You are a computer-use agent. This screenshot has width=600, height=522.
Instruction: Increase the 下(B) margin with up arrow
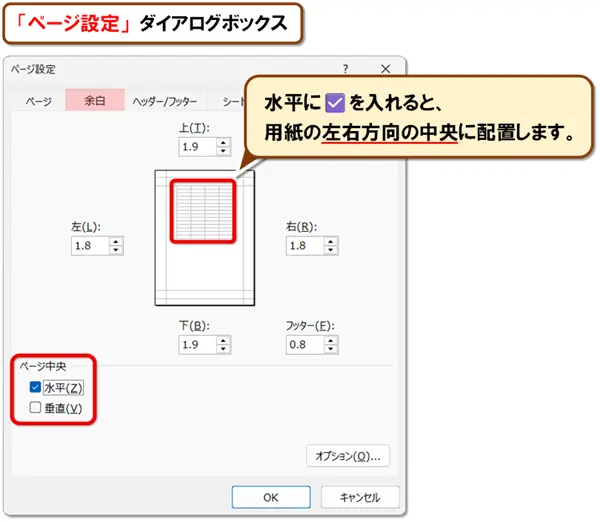tap(223, 341)
